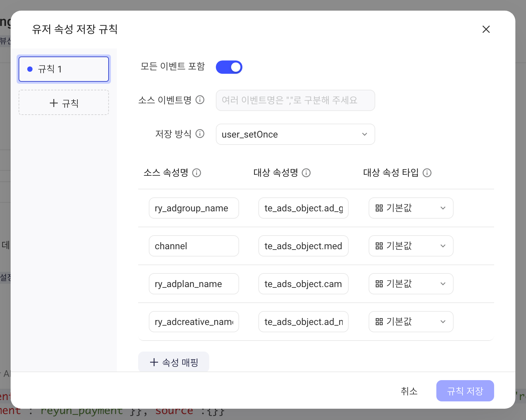
Task: Click the 대상 속성명 column header text
Action: coord(276,173)
